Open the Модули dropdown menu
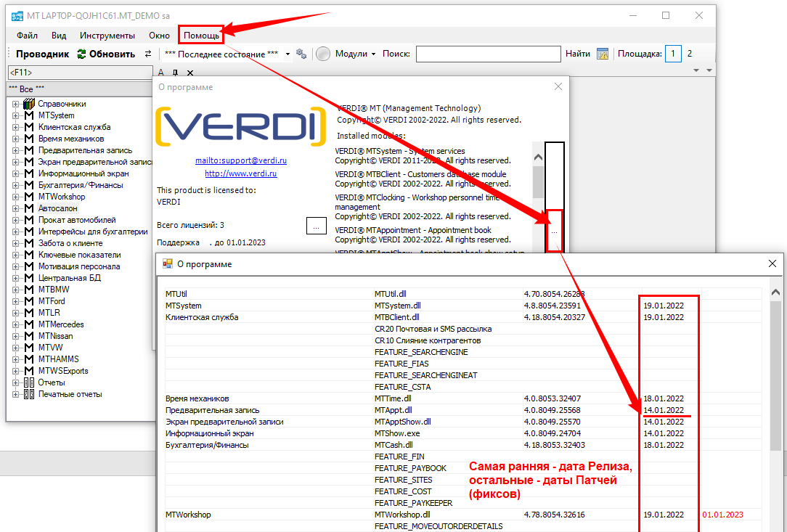Screen dimensions: 787x532 click(356, 54)
